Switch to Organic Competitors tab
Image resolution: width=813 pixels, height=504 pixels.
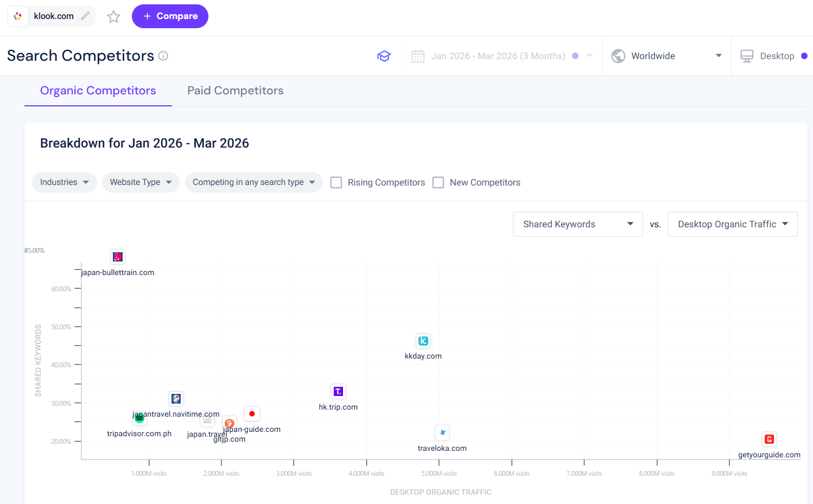click(x=98, y=91)
